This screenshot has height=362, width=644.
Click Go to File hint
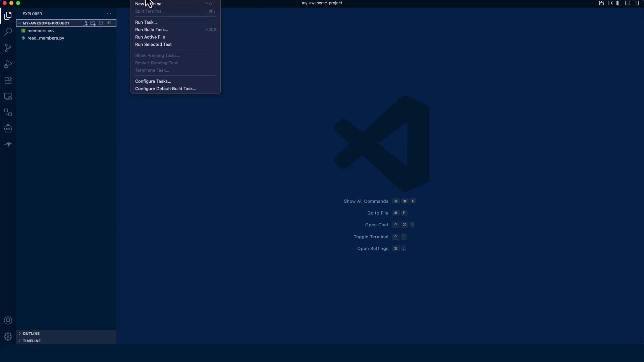pos(378,213)
